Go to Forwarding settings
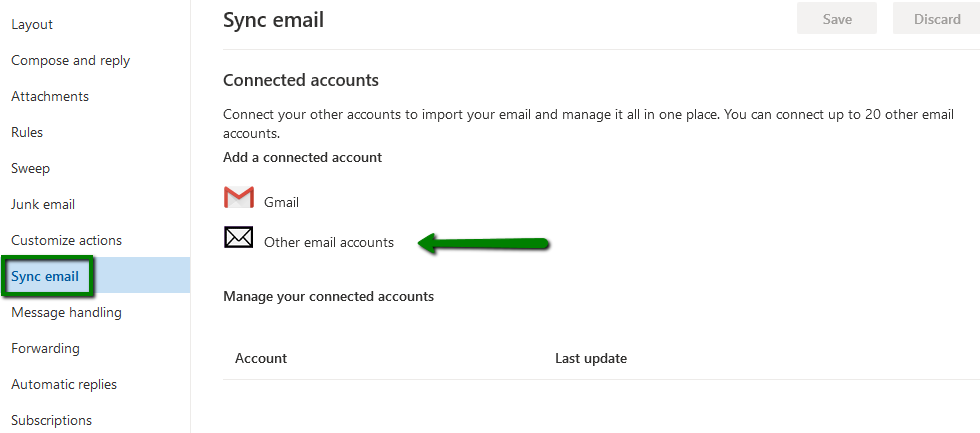The image size is (980, 433). click(46, 348)
